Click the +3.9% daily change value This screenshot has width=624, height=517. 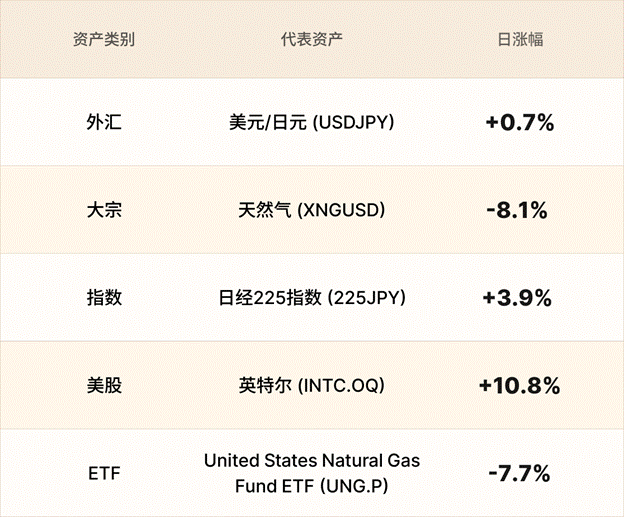[520, 297]
